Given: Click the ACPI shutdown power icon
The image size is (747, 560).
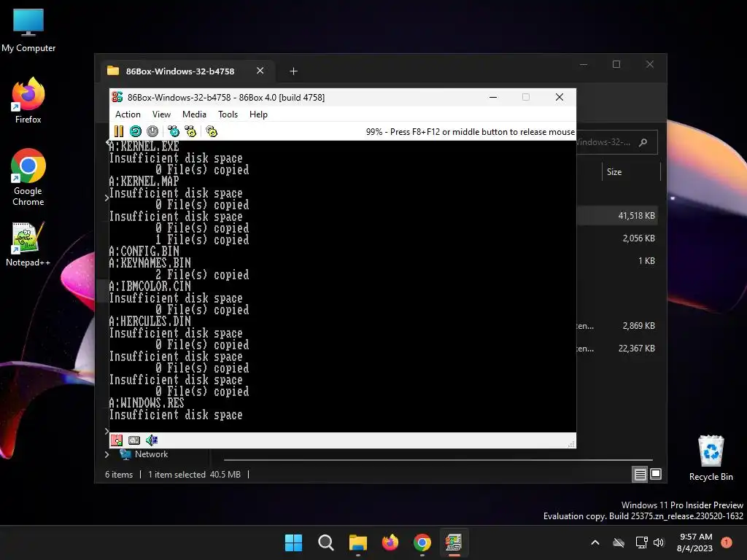Looking at the screenshot, I should pyautogui.click(x=152, y=131).
